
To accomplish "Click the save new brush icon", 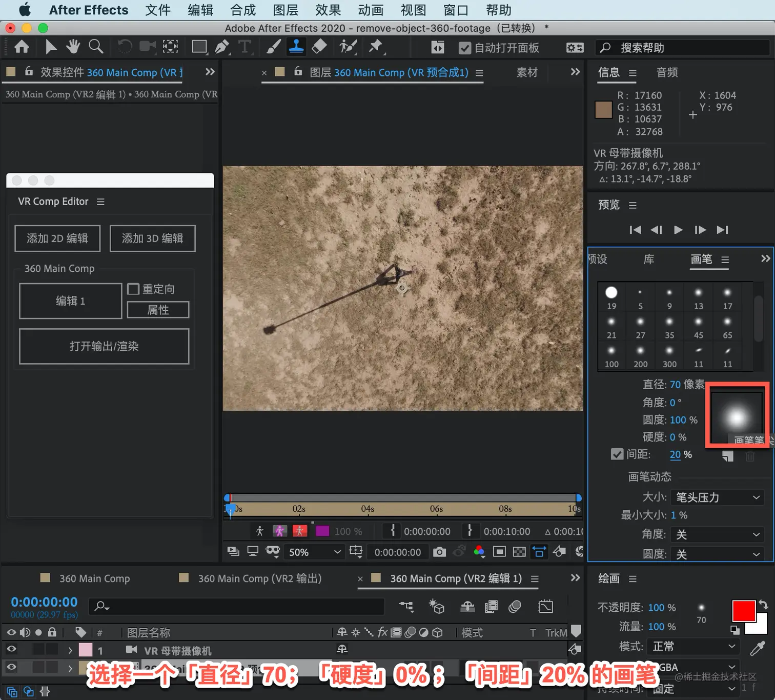I will 727,456.
